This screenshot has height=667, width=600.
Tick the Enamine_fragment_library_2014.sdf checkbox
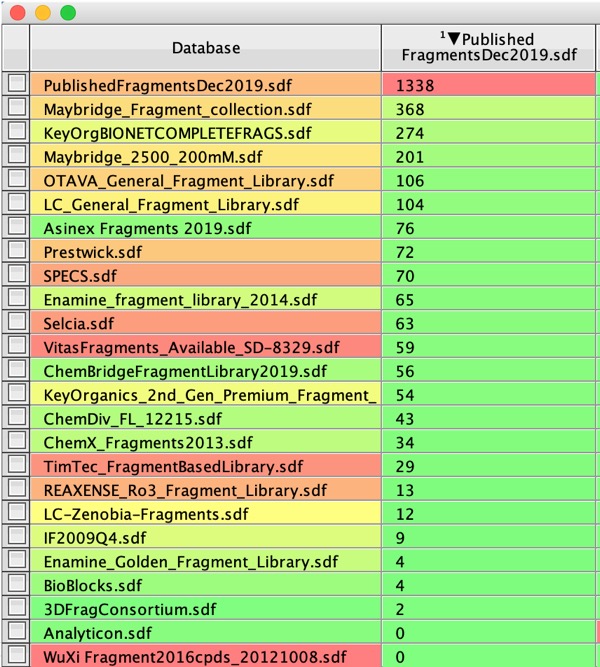[17, 297]
